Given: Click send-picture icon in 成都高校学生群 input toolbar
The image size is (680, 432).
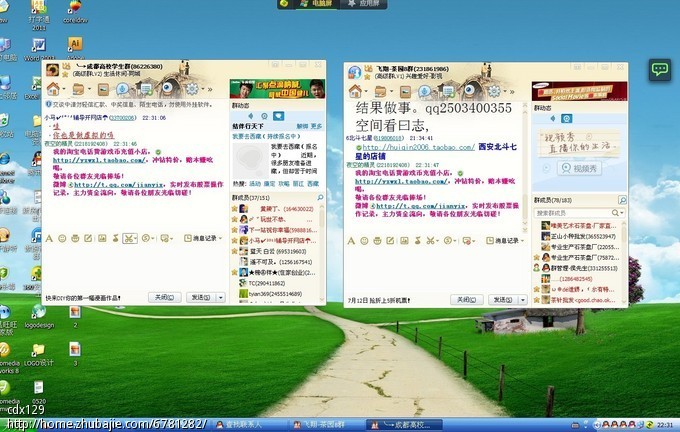Looking at the screenshot, I should coord(102,238).
